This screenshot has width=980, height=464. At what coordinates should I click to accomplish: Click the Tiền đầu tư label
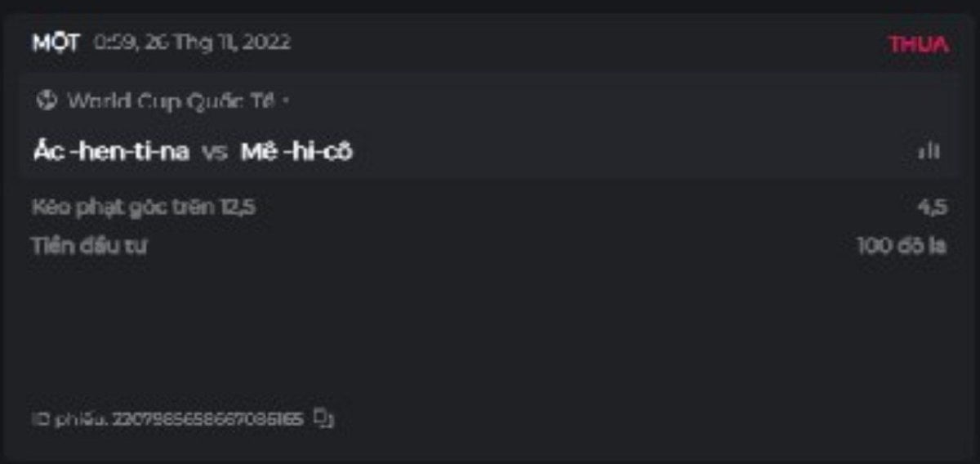click(x=89, y=245)
